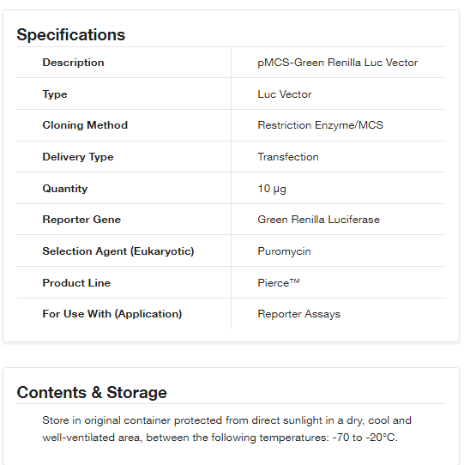Click the storage temperature instructions paragraph

coord(226,429)
